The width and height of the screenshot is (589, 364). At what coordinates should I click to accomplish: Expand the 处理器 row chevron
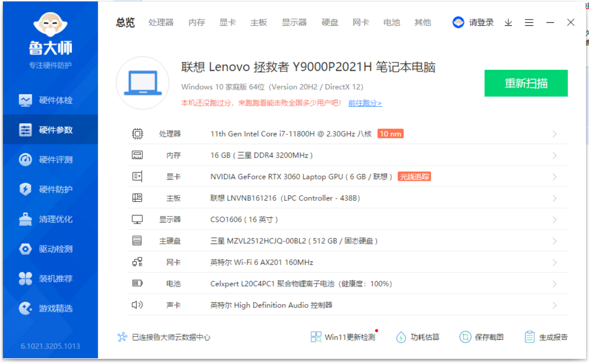tap(555, 134)
